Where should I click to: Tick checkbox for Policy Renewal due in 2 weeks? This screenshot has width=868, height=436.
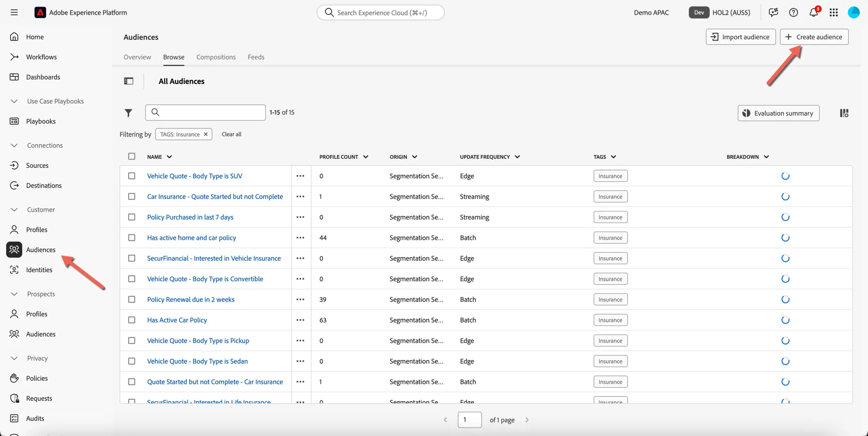pyautogui.click(x=132, y=299)
